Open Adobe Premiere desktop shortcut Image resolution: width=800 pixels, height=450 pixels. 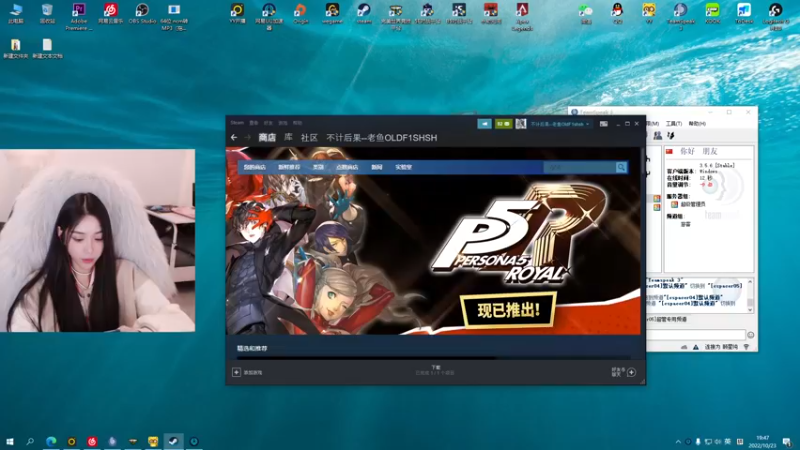[79, 16]
